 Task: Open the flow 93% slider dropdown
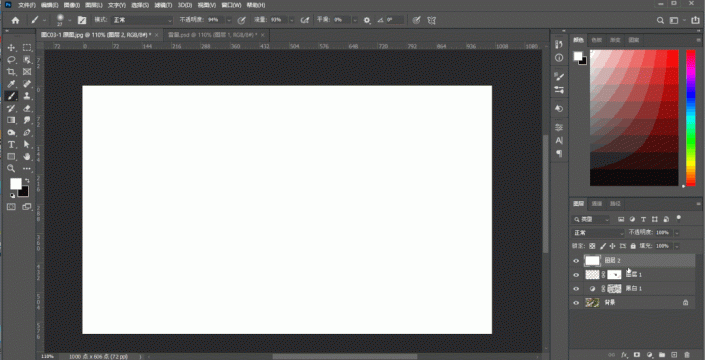click(292, 20)
